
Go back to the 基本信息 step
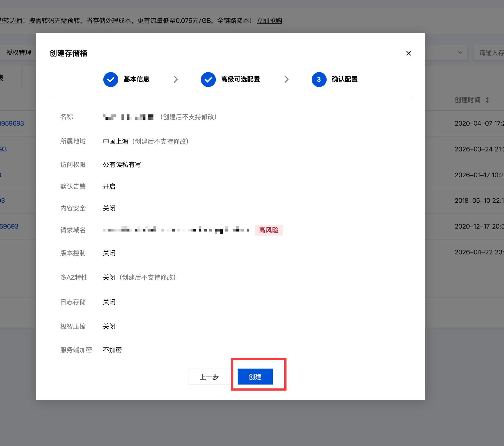coord(136,79)
